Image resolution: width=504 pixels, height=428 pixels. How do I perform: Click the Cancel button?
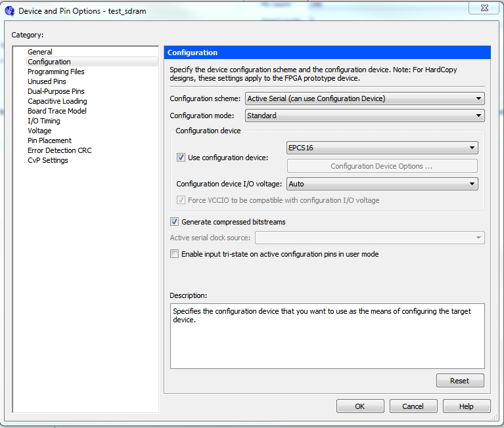pos(413,406)
